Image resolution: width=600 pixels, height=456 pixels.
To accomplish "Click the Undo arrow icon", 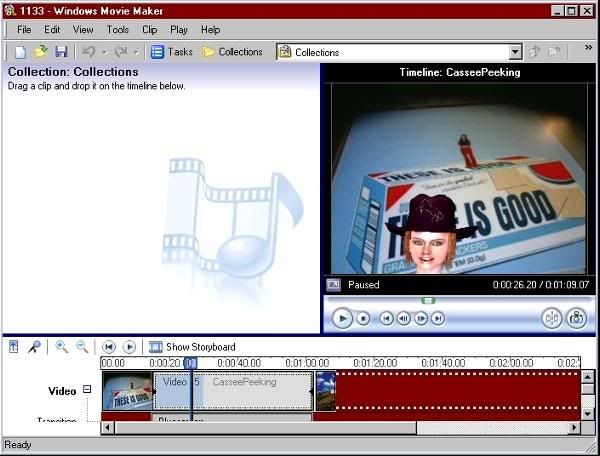I will click(89, 52).
